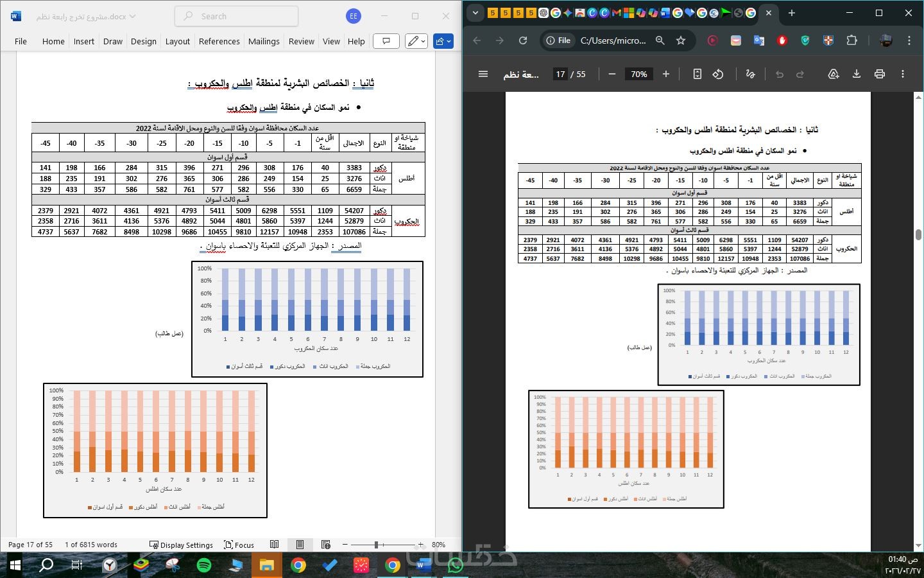The image size is (924, 578).
Task: Open the References ribbon tab
Action: [219, 41]
